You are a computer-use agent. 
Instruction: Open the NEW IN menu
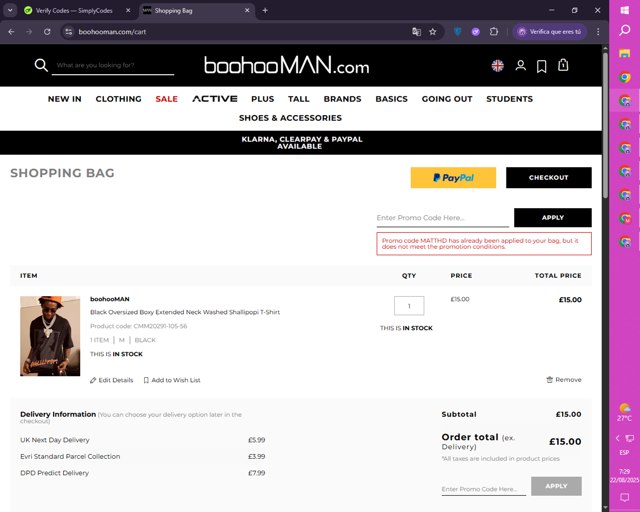[64, 99]
